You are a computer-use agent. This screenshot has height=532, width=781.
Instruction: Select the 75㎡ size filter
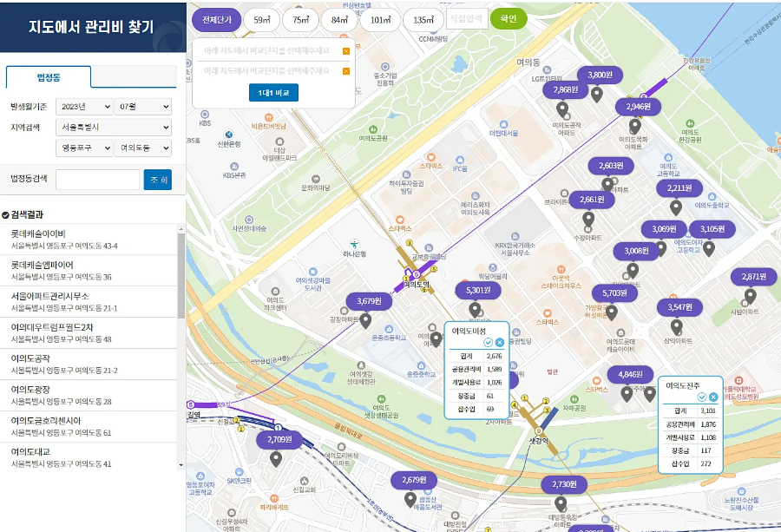coord(301,20)
